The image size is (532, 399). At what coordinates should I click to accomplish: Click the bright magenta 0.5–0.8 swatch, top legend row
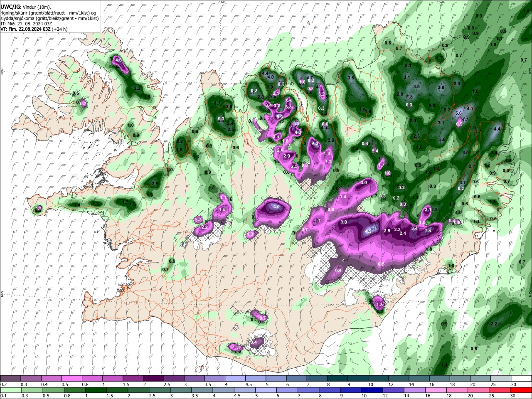tap(71, 379)
